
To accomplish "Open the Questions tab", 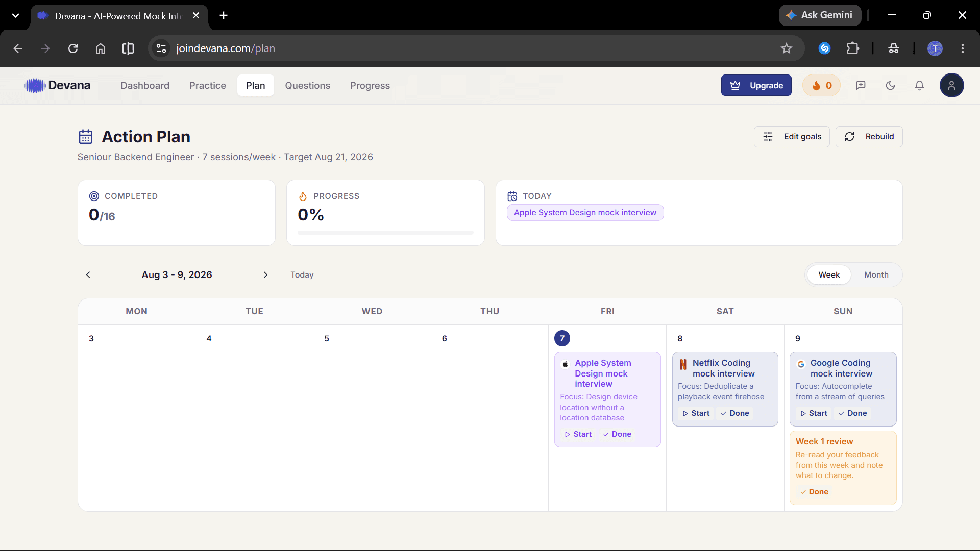I will coord(308,85).
